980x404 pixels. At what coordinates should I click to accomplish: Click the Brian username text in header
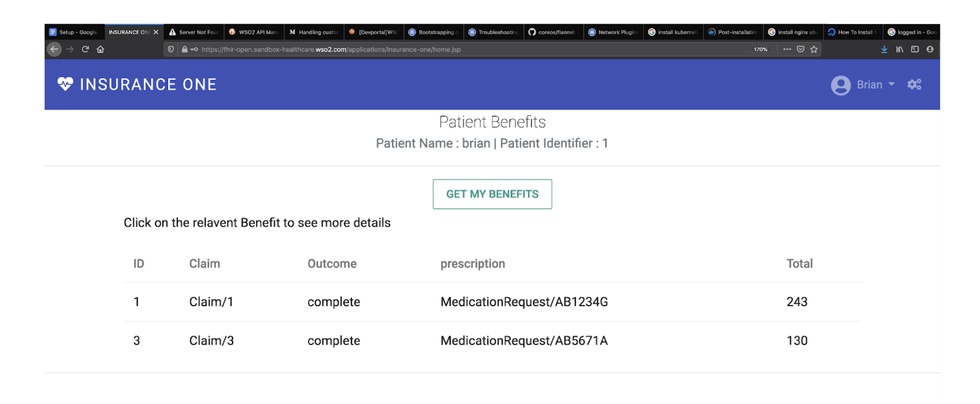pyautogui.click(x=870, y=85)
